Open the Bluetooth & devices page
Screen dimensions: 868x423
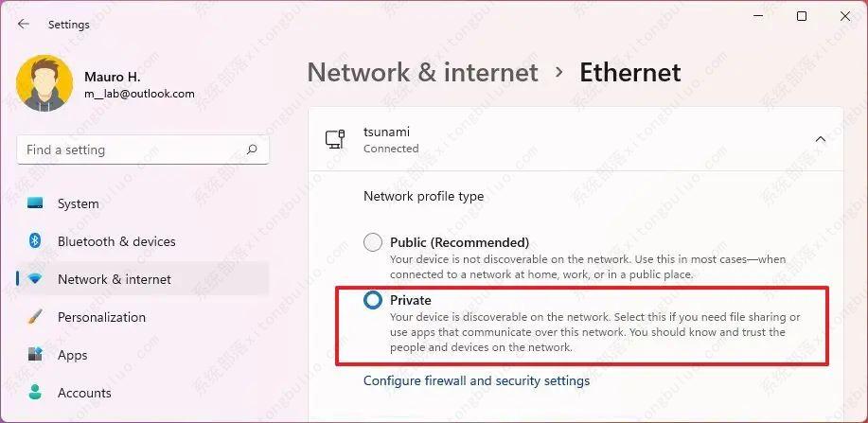116,241
